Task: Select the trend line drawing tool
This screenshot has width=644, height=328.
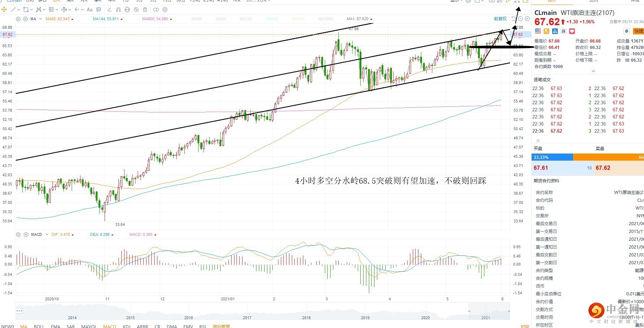Action: pos(13,10)
